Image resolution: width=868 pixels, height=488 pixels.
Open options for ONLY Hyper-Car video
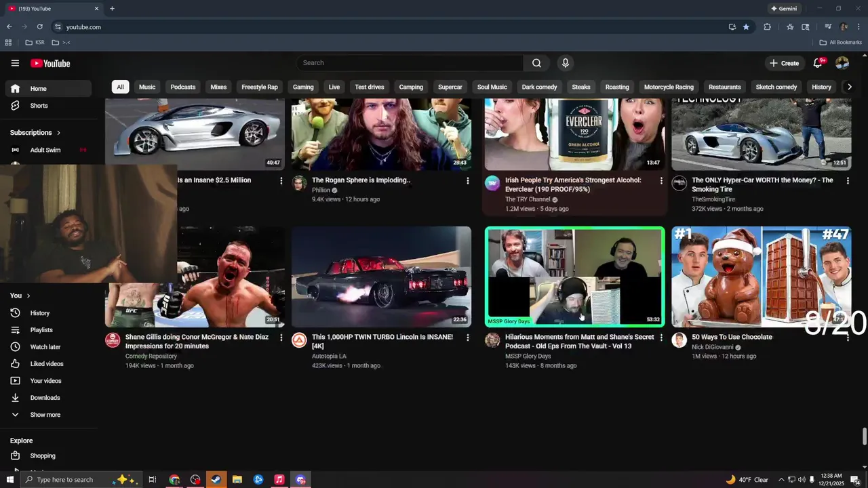tap(848, 181)
